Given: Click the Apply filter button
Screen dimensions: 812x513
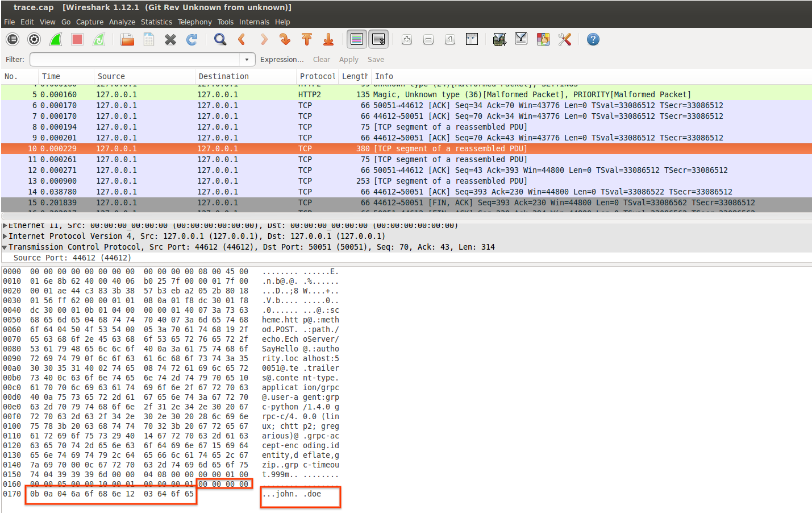Looking at the screenshot, I should [x=349, y=59].
